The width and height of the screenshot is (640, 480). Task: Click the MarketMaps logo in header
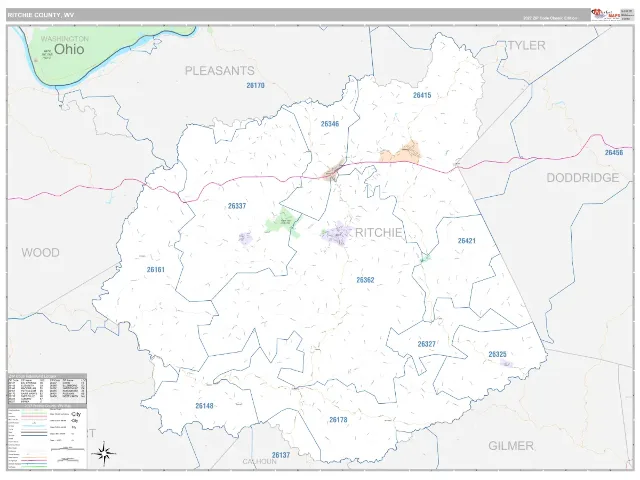click(606, 15)
